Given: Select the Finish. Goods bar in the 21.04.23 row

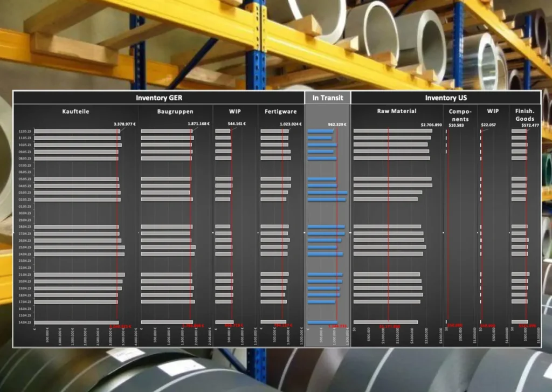Looking at the screenshot, I should coord(520,274).
